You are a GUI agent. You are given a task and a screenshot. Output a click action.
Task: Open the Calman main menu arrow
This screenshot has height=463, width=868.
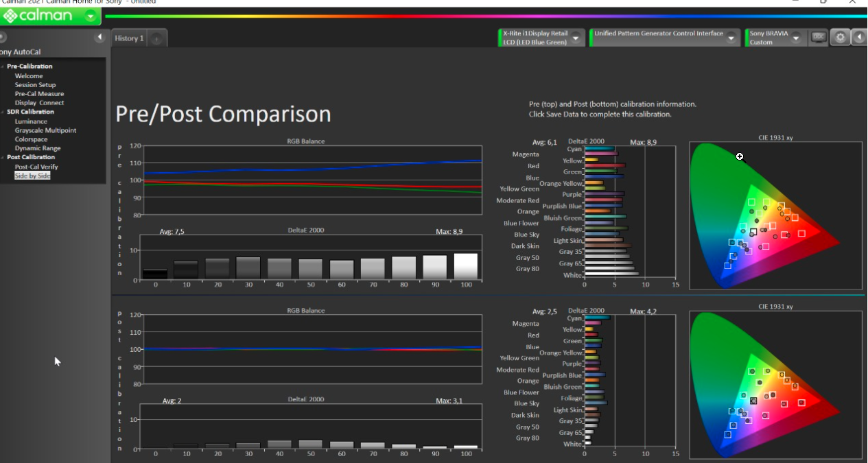[91, 16]
